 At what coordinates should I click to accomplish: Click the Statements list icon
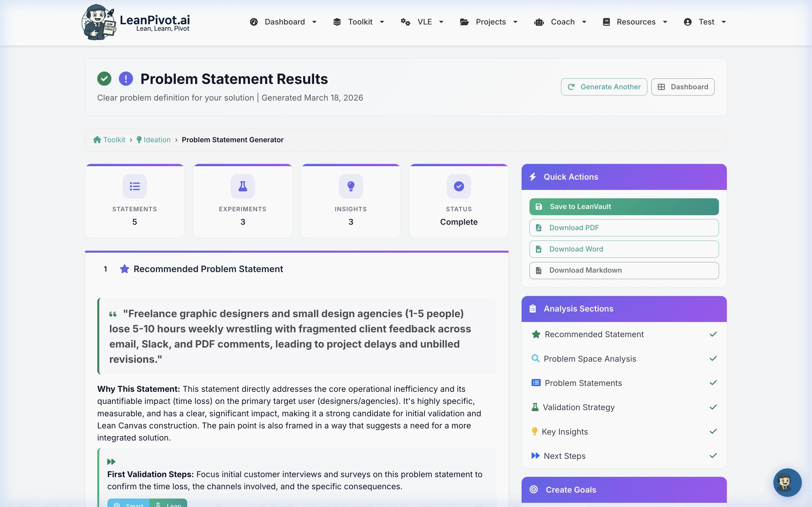134,186
